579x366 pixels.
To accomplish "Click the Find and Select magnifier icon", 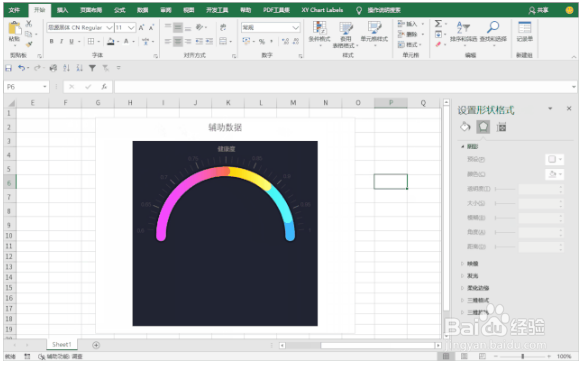I will (493, 27).
